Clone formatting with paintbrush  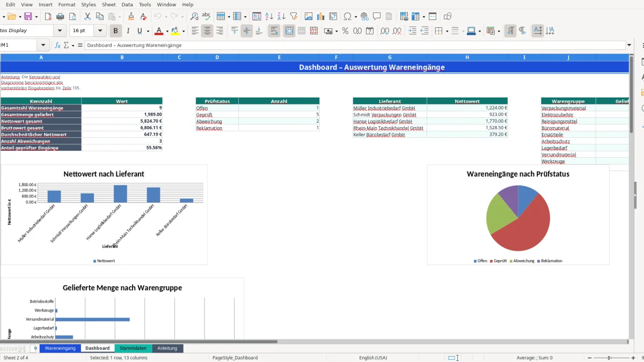tap(132, 17)
